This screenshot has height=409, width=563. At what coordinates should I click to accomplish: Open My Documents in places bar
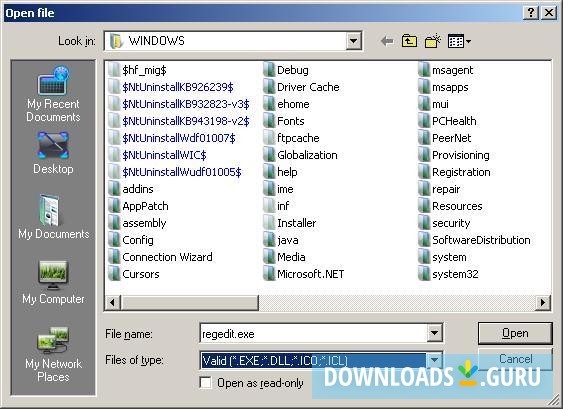(x=53, y=217)
